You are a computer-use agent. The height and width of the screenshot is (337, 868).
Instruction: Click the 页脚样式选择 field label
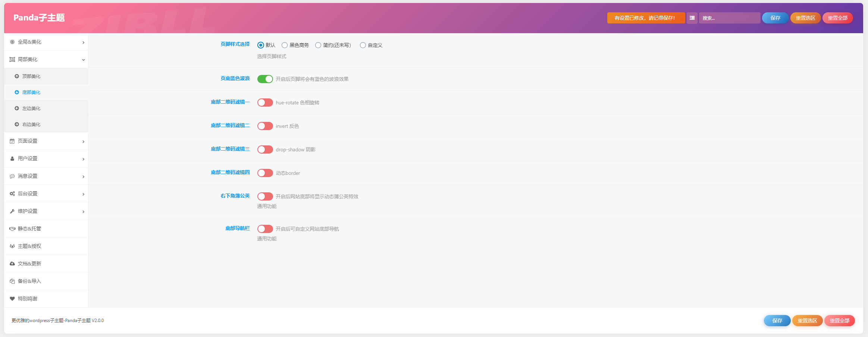coord(235,44)
